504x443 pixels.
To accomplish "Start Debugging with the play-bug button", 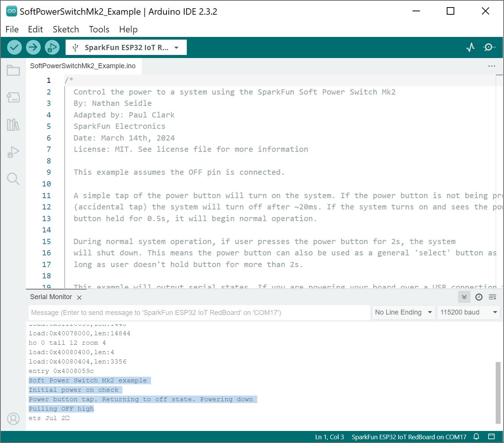I will pos(52,47).
